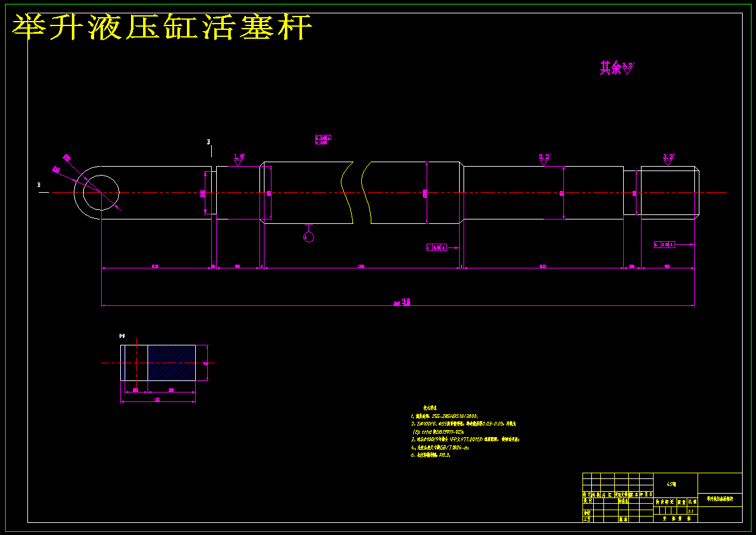
Task: Click technical requirement line about R0.3
Action: (x=430, y=455)
